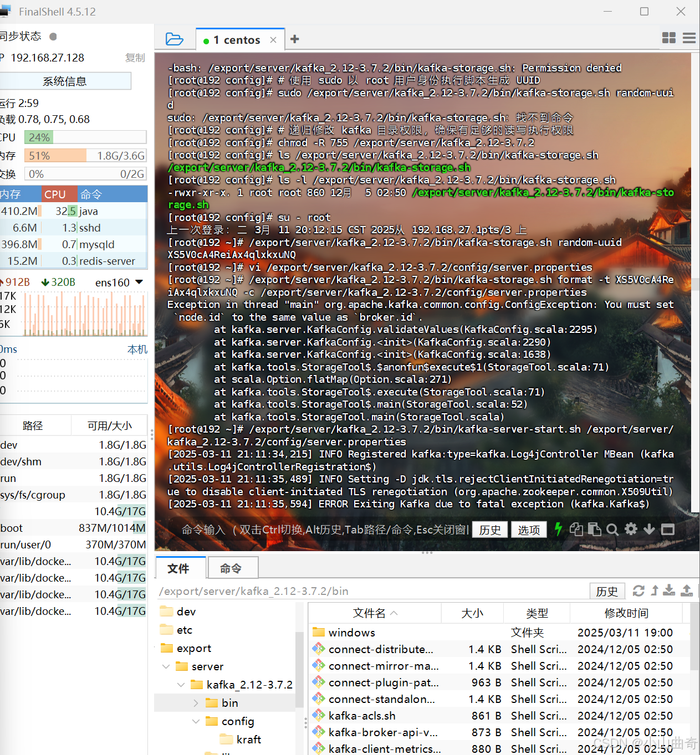This screenshot has width=700, height=755.
Task: Click the 本机 latency label
Action: coord(137,350)
